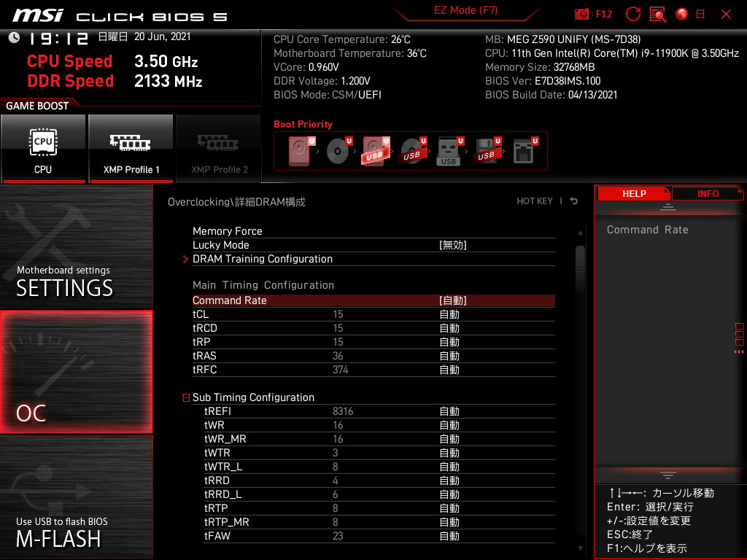Click the settings list scrollbar thumb
Image resolution: width=747 pixels, height=560 pixels.
click(580, 268)
